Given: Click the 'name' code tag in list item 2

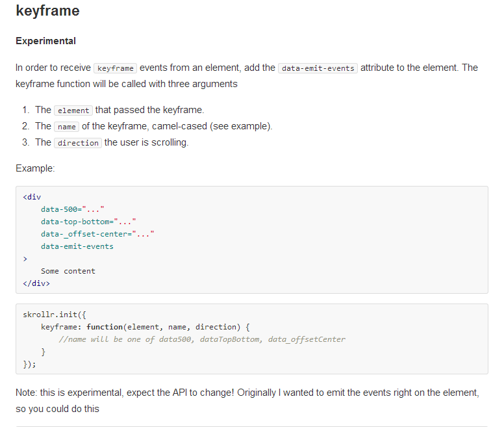Looking at the screenshot, I should point(66,127).
